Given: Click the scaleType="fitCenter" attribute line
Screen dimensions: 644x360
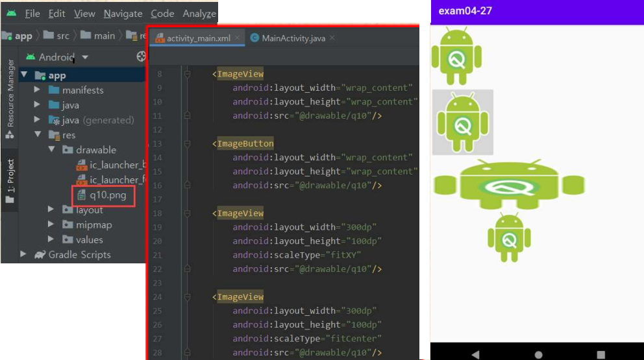Looking at the screenshot, I should 307,339.
